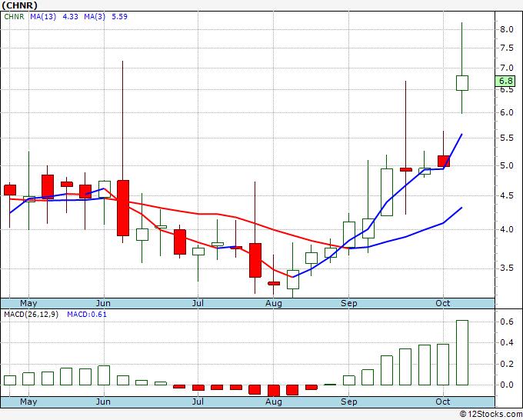Click the 4.5 price axis label
Screen dimensions: 523x420
[x=506, y=195]
